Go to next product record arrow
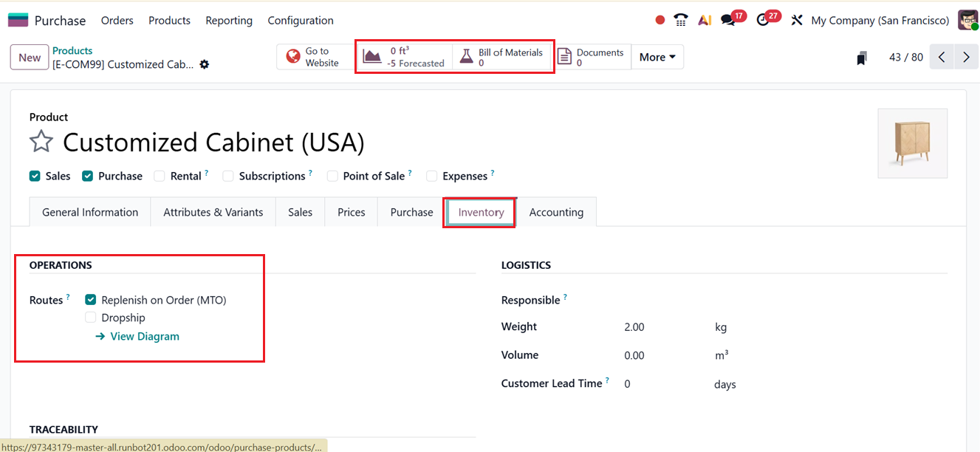980x452 pixels. (966, 57)
